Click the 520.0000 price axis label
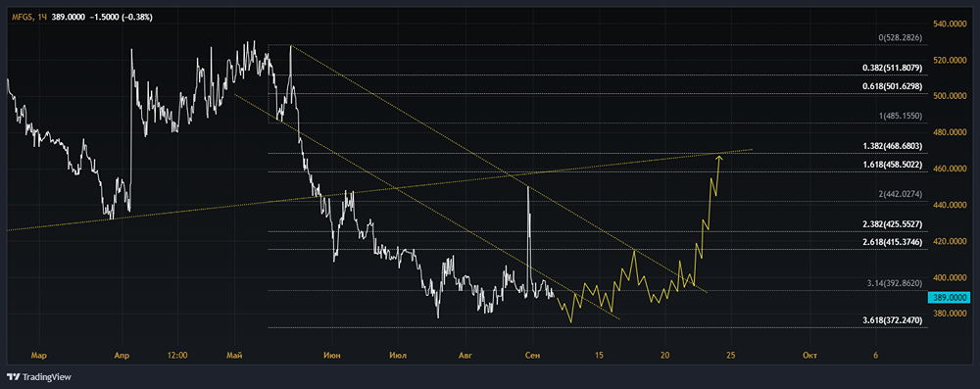The width and height of the screenshot is (980, 389). pos(950,60)
